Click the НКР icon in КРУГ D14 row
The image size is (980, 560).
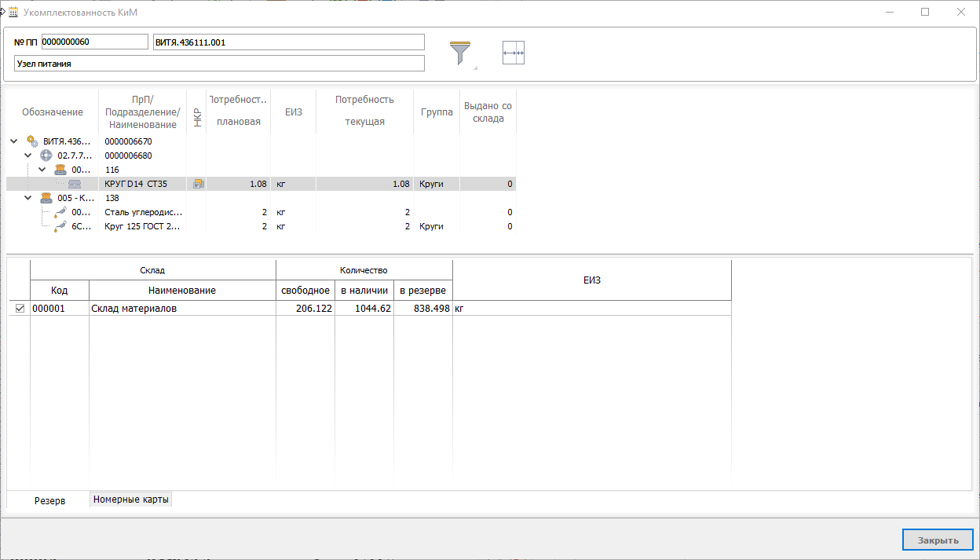[198, 184]
